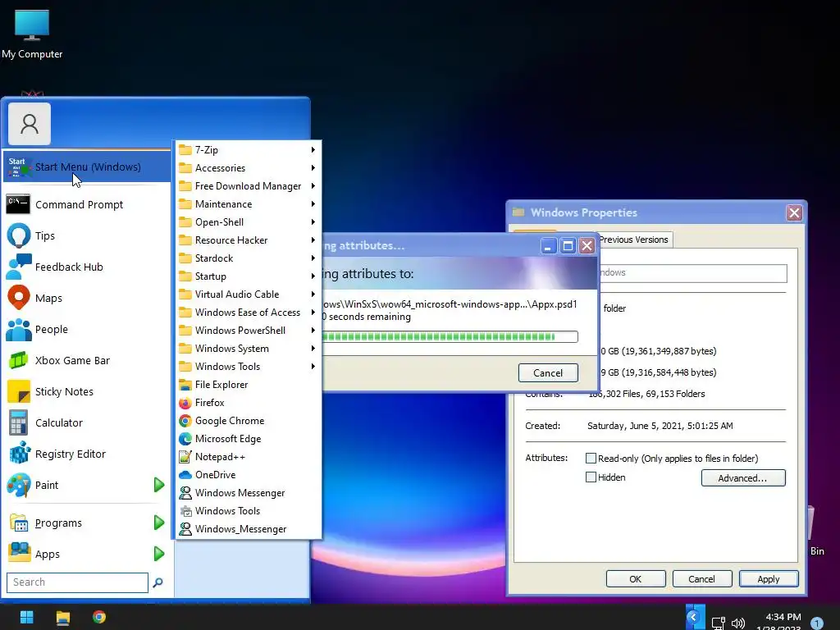This screenshot has height=630, width=840.
Task: Expand the 7-Zip folder submenu
Action: 249,150
